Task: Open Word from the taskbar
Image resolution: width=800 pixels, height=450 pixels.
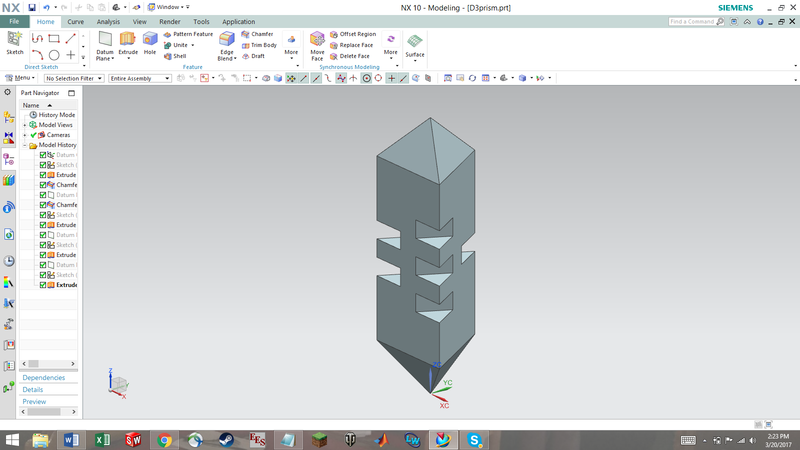Action: coord(71,440)
